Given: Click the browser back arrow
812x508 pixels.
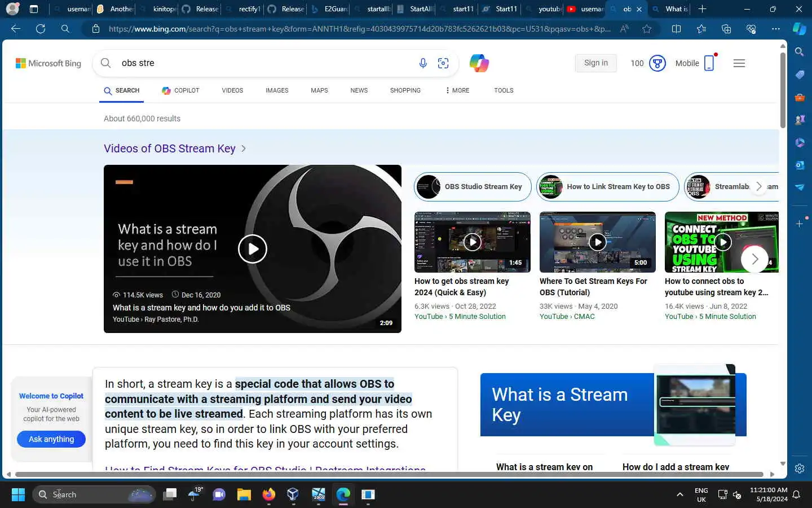Looking at the screenshot, I should [16, 29].
